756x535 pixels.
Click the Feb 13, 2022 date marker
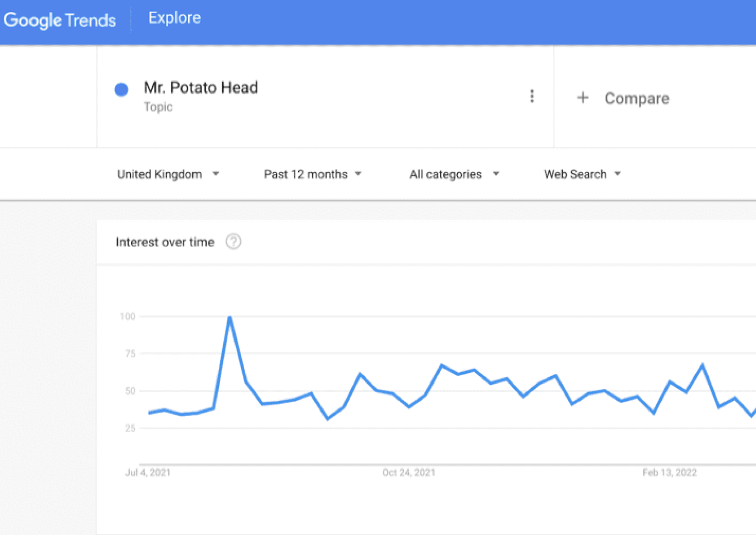pyautogui.click(x=670, y=472)
